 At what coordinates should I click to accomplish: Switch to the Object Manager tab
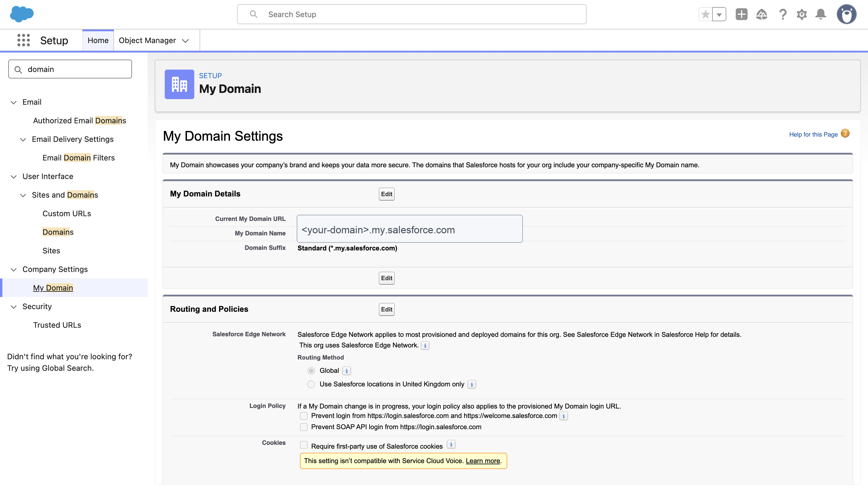point(147,40)
